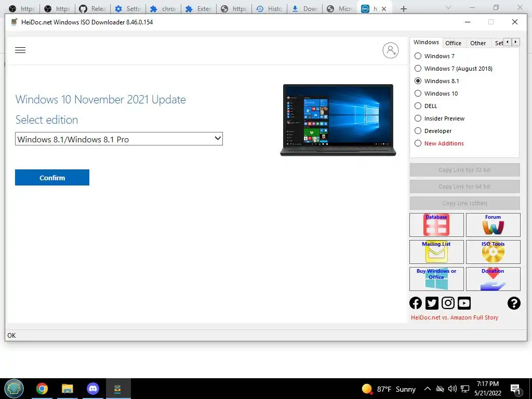Viewport: 532px width, 399px height.
Task: Switch to the partially visible Set tab
Action: (498, 43)
